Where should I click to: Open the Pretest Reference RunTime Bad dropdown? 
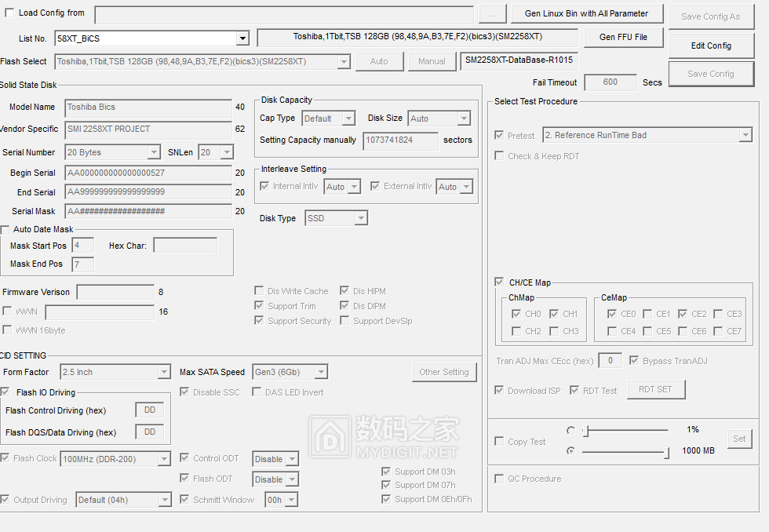(x=745, y=135)
